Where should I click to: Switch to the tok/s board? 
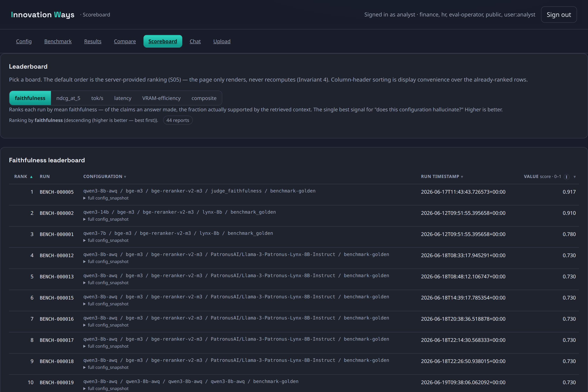(97, 98)
